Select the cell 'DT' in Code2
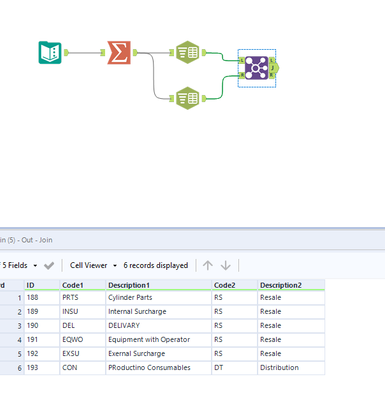This screenshot has width=385, height=400. tap(234, 367)
